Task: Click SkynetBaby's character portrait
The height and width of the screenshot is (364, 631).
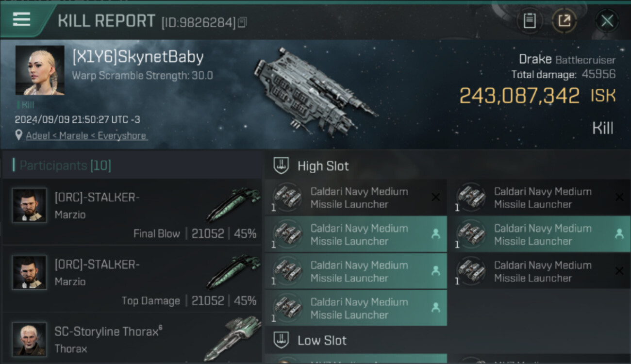Action: (40, 70)
